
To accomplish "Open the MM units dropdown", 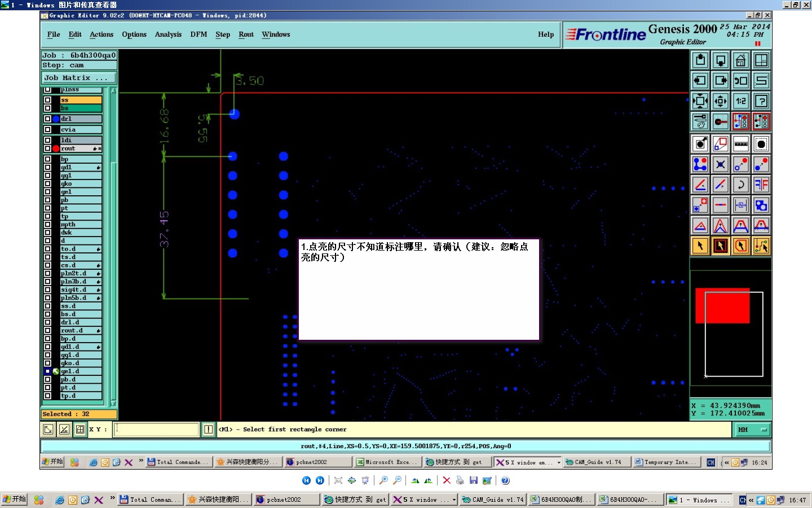I will point(752,430).
